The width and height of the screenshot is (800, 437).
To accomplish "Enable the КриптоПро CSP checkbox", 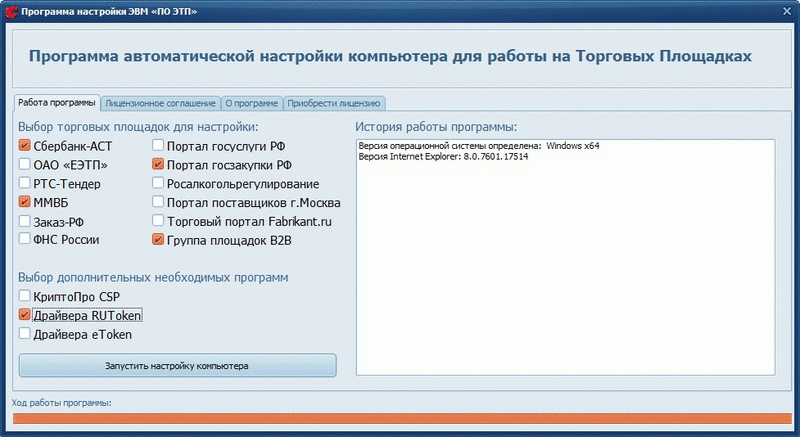I will point(24,296).
